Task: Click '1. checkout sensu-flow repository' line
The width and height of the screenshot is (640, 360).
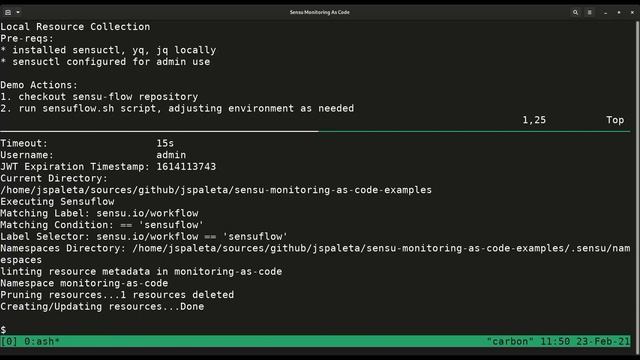Action: point(99,97)
